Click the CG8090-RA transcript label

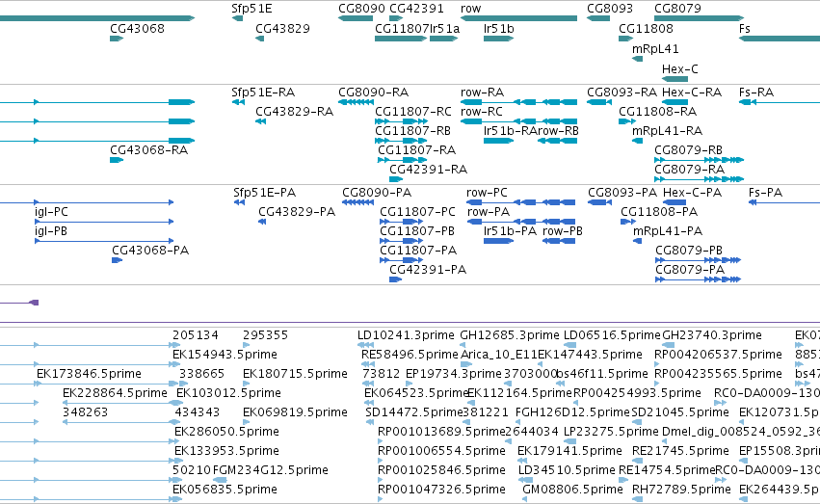tap(374, 92)
